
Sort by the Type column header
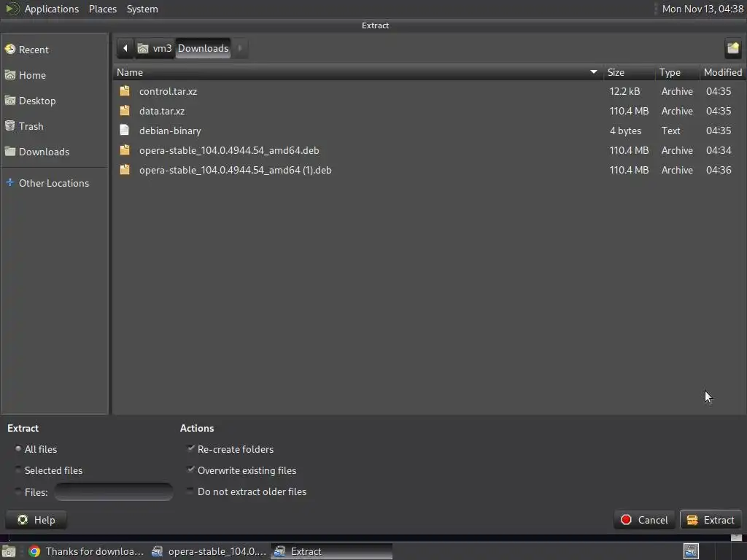point(677,72)
